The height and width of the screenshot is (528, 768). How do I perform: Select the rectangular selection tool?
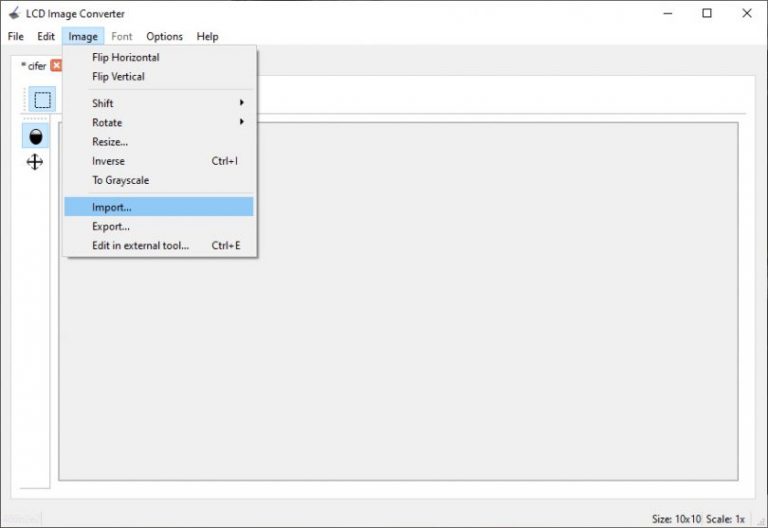point(42,100)
